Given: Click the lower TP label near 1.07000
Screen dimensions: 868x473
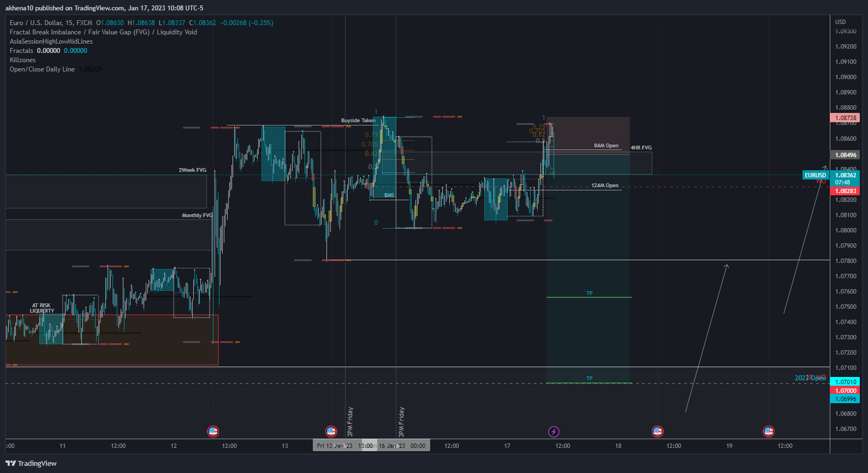Looking at the screenshot, I should pos(589,379).
